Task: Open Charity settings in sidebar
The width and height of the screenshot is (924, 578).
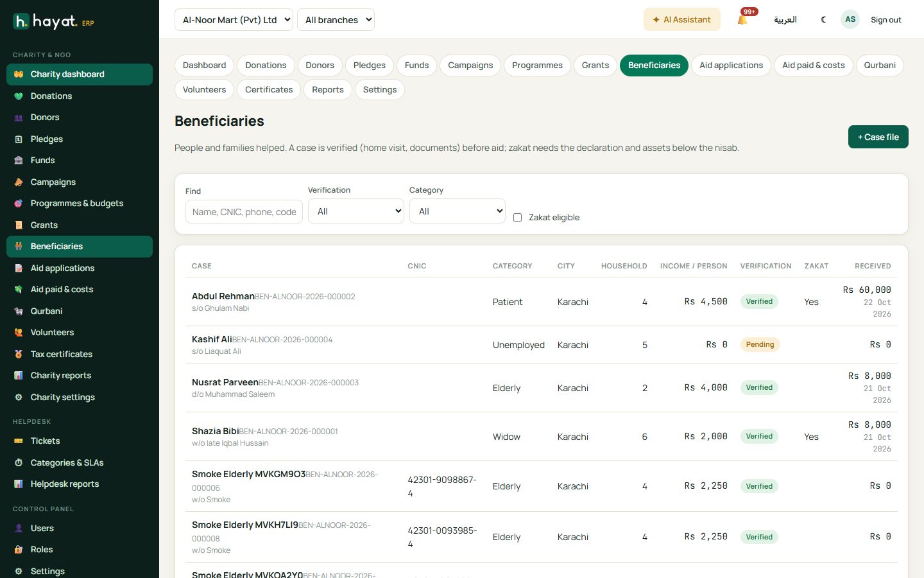Action: (80, 398)
